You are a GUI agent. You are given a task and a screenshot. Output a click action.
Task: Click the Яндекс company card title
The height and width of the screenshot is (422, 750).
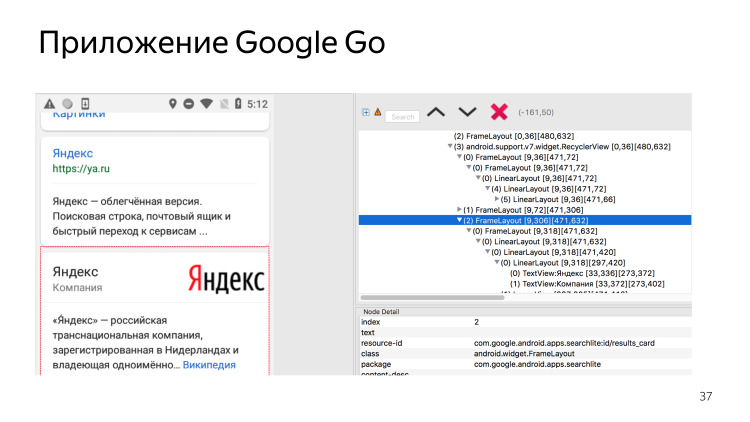(x=75, y=272)
